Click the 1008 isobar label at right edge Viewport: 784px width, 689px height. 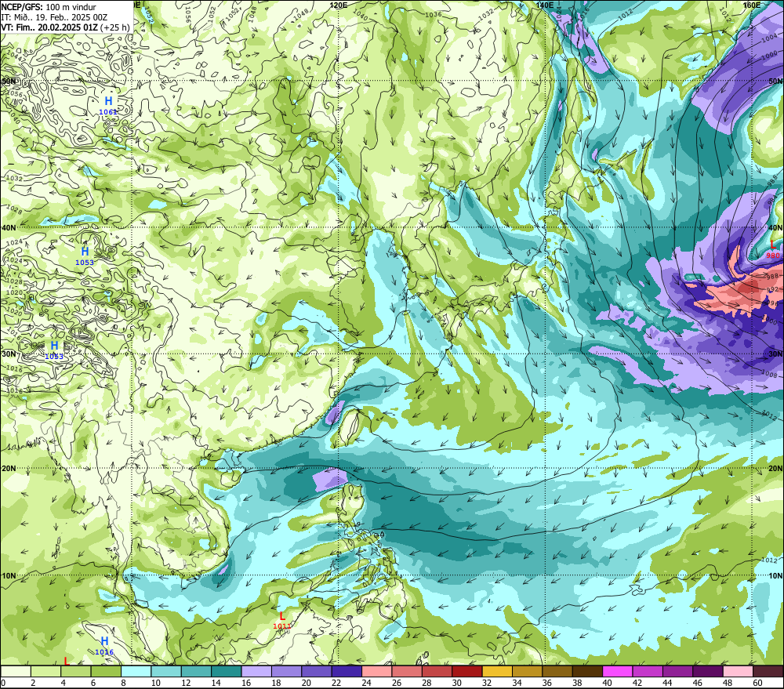click(770, 374)
